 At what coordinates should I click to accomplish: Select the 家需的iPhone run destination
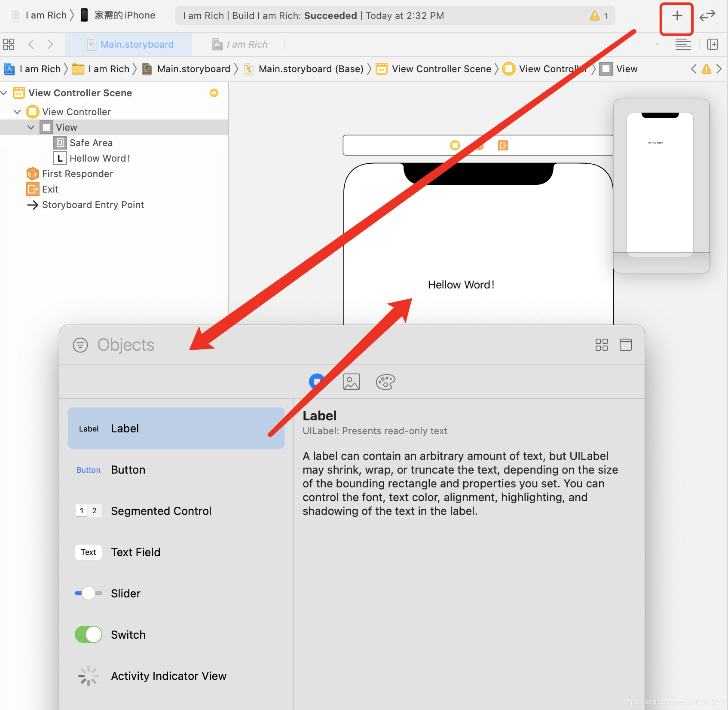(x=118, y=15)
